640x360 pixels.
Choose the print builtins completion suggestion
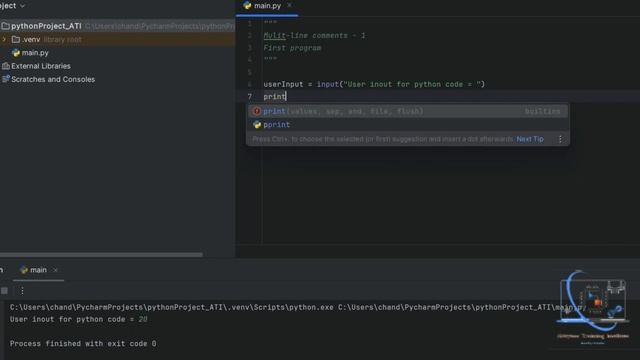(x=408, y=111)
